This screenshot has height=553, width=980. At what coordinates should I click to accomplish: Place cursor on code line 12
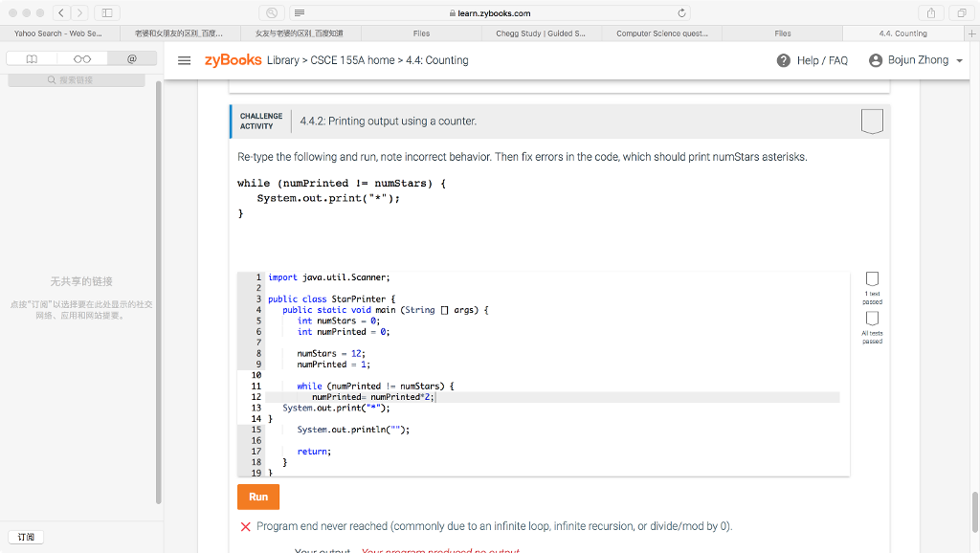click(x=552, y=397)
